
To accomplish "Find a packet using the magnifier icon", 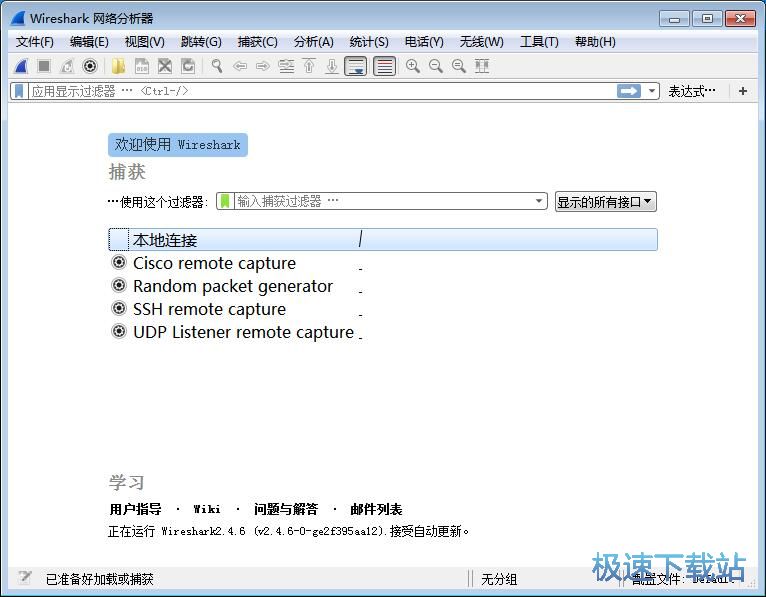I will [216, 66].
